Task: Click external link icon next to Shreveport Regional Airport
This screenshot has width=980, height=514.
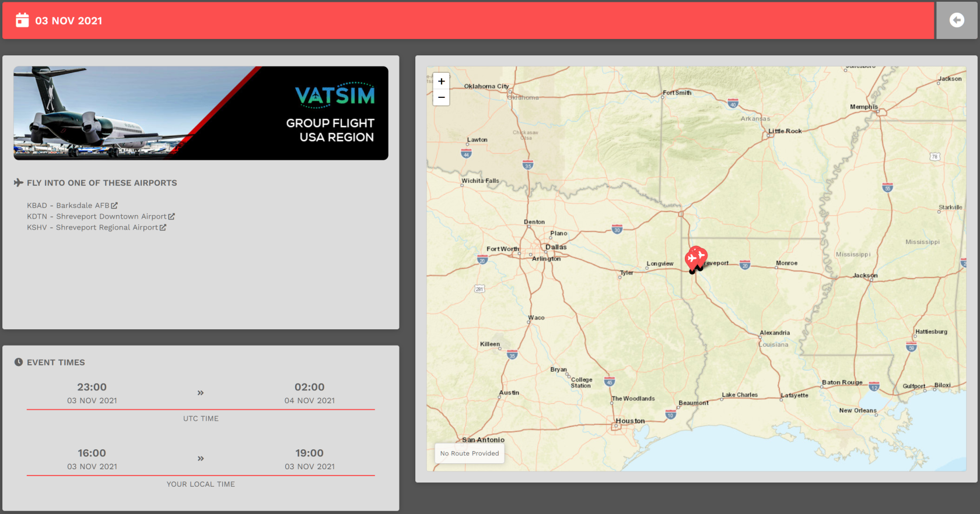Action: point(163,227)
